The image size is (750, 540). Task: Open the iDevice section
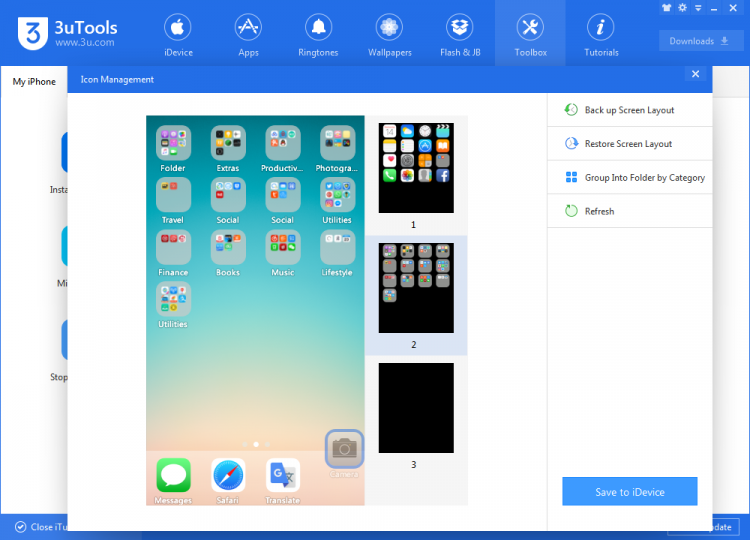178,35
